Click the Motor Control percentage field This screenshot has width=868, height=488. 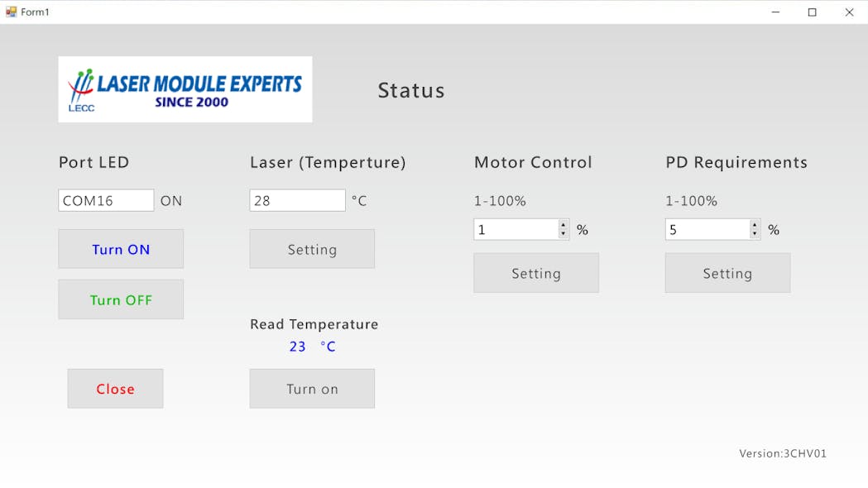coord(516,229)
